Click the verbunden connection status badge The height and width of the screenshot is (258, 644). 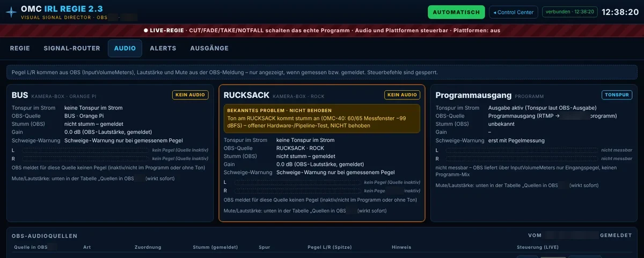[x=569, y=12]
